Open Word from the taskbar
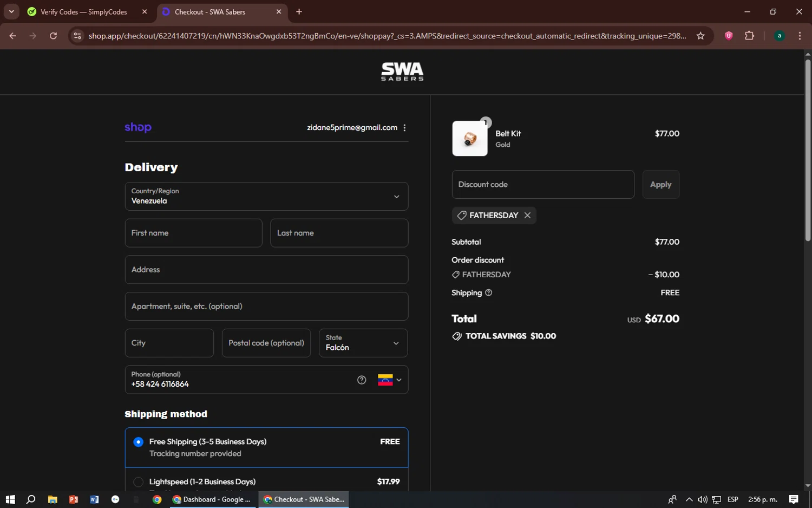The width and height of the screenshot is (812, 508). coord(94,499)
